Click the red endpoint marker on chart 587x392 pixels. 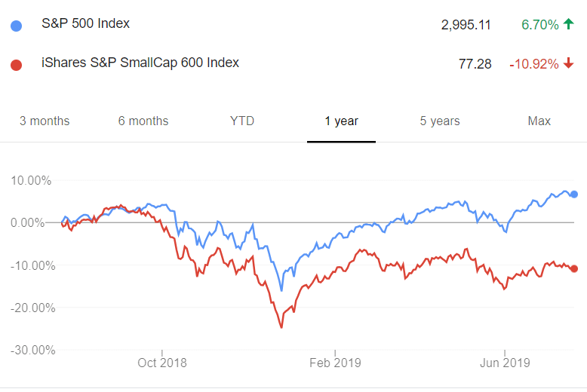[574, 268]
